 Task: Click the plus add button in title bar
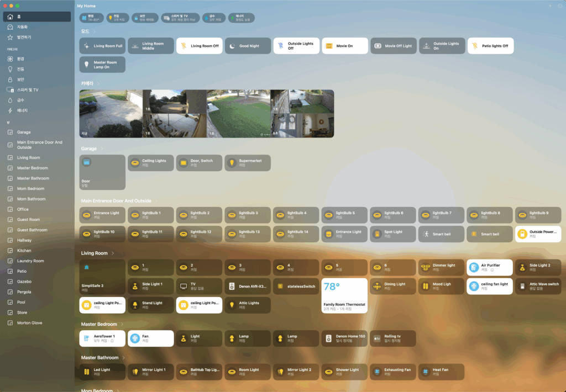[x=550, y=6]
